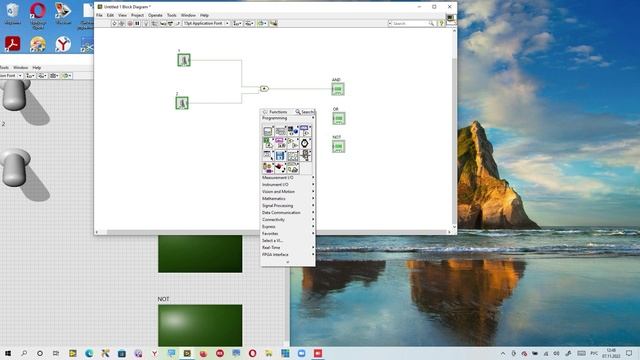Open Distribute Objects dropdown in Block Diagram toolbar
Image resolution: width=640 pixels, height=360 pixels.
(249, 24)
